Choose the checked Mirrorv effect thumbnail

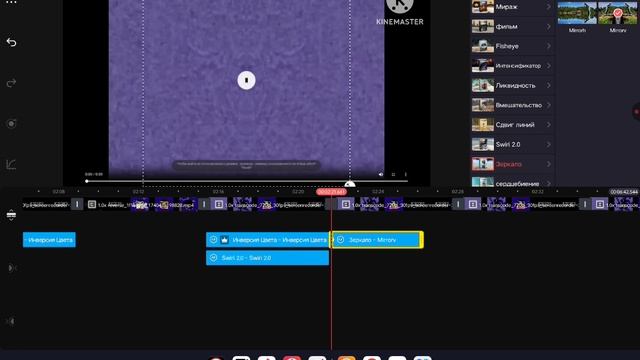pos(618,13)
